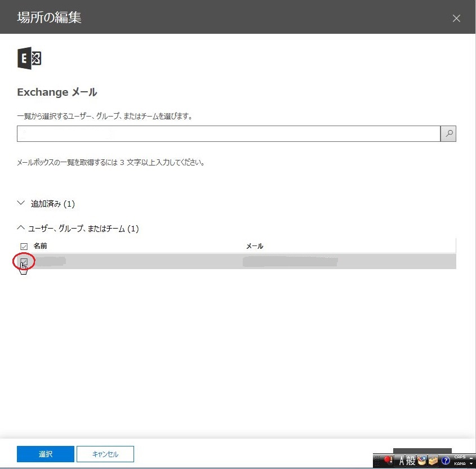Open the IME toolbox tools icon
This screenshot has width=476, height=469.
pyautogui.click(x=433, y=461)
